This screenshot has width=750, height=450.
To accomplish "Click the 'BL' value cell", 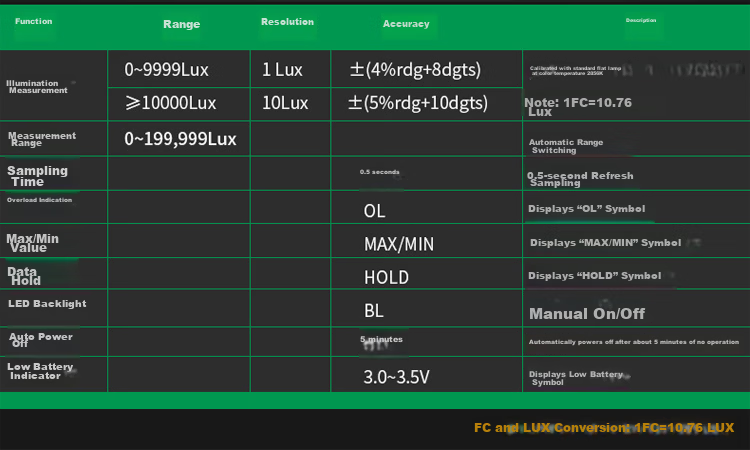I will coord(374,311).
